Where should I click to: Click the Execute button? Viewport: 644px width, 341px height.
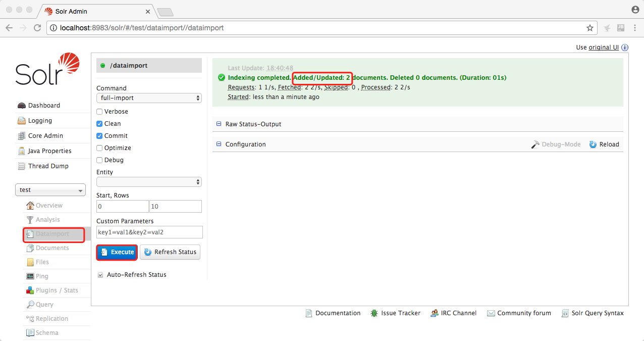[117, 252]
